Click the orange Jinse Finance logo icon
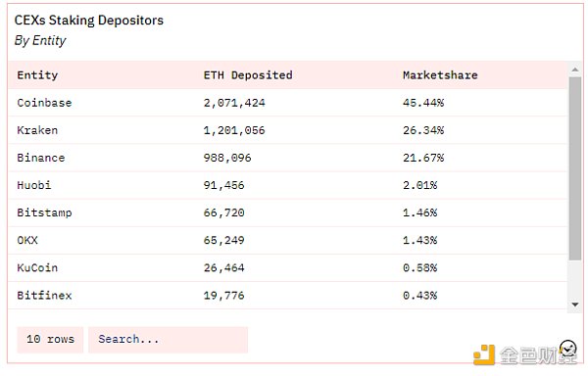Screen dimensions: 588x376 (x=483, y=354)
